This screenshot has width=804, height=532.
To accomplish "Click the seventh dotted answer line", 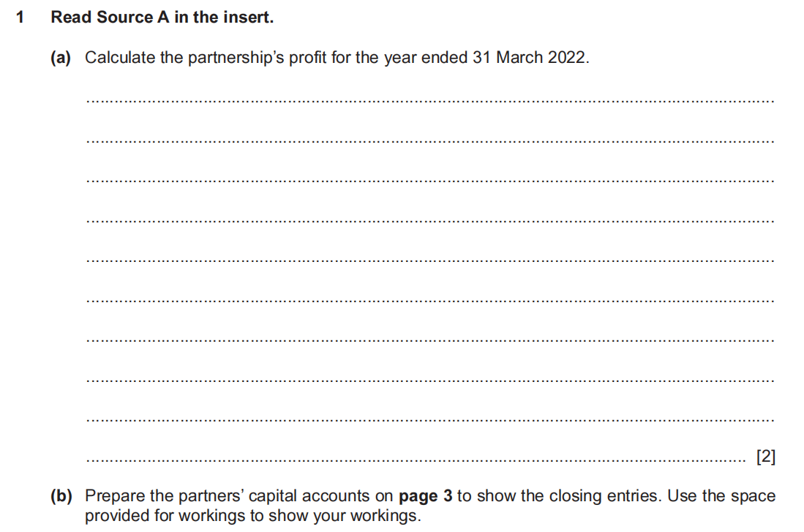I will tap(429, 340).
